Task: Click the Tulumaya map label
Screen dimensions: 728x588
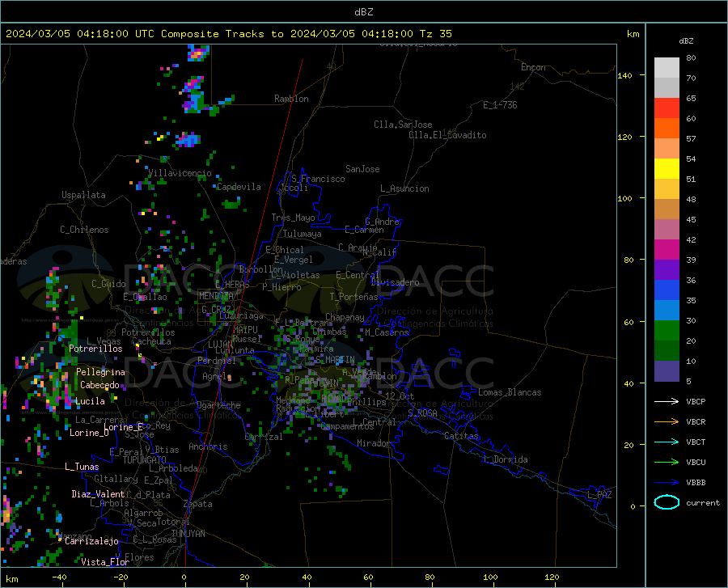Action: coord(303,234)
